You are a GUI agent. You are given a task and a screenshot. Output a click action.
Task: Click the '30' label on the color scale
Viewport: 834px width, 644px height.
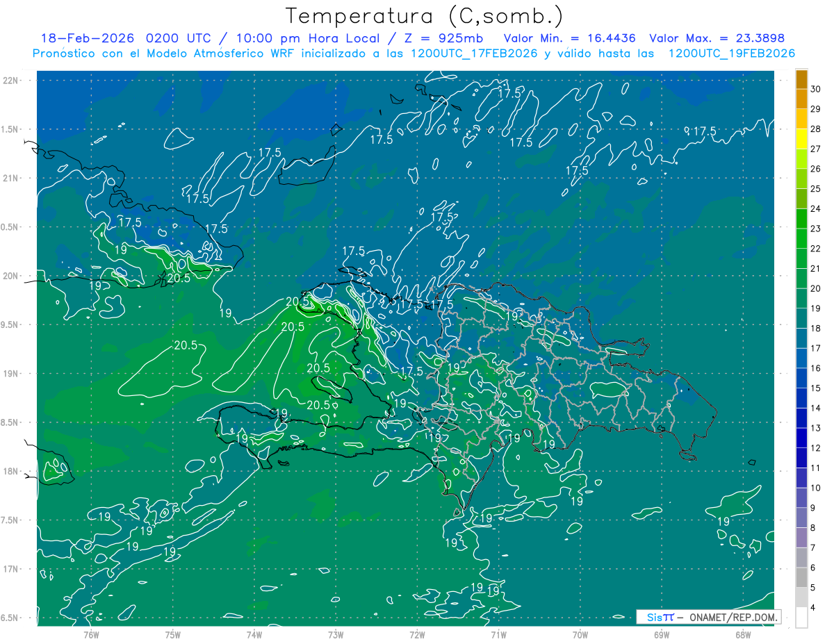816,88
